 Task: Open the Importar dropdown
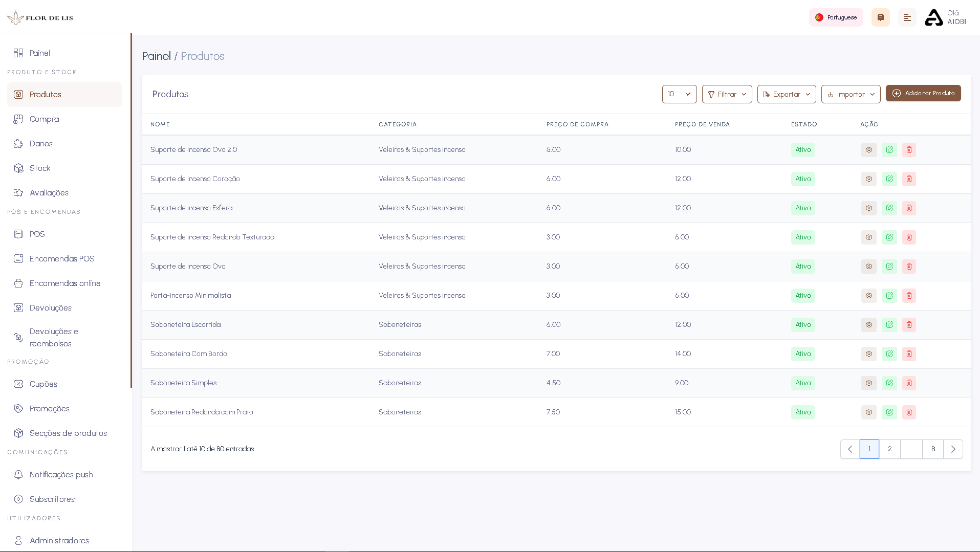pos(850,94)
